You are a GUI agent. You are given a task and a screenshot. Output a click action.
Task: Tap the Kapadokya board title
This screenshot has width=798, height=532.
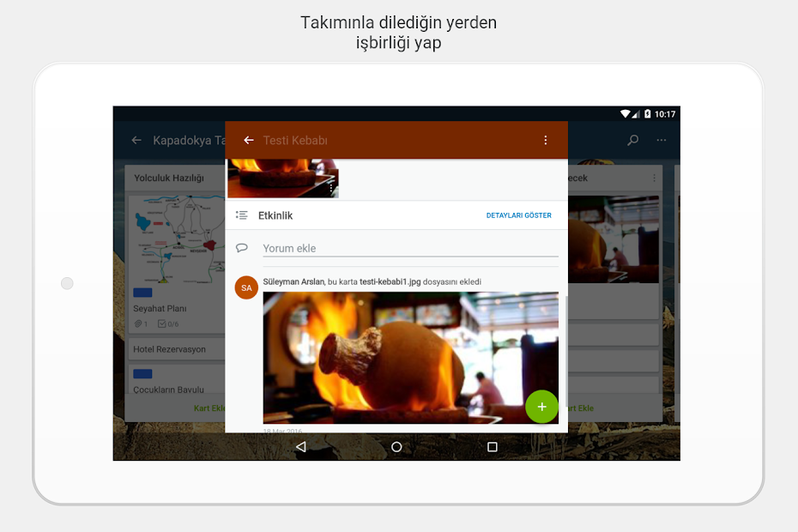[x=189, y=141]
